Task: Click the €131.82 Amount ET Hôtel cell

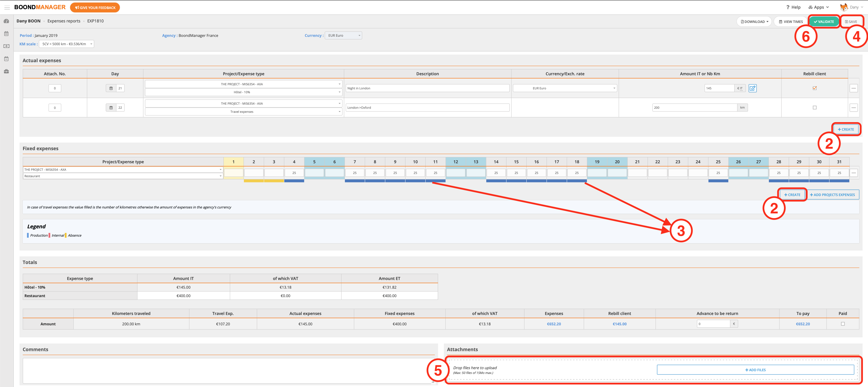Action: (389, 287)
